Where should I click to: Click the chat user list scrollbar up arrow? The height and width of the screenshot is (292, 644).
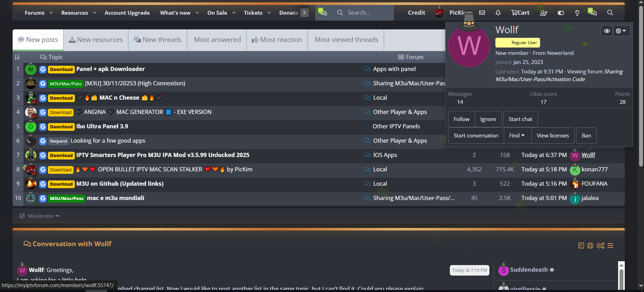coord(621,265)
